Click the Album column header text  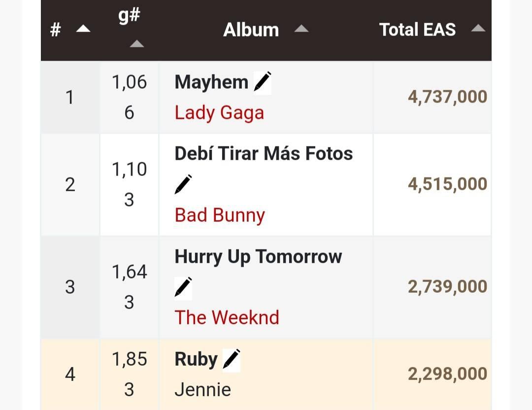click(251, 30)
